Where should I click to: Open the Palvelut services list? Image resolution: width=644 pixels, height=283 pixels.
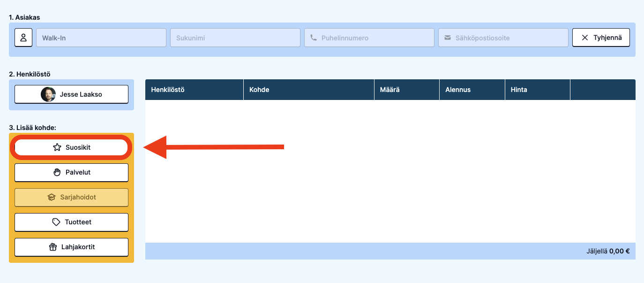pyautogui.click(x=71, y=172)
